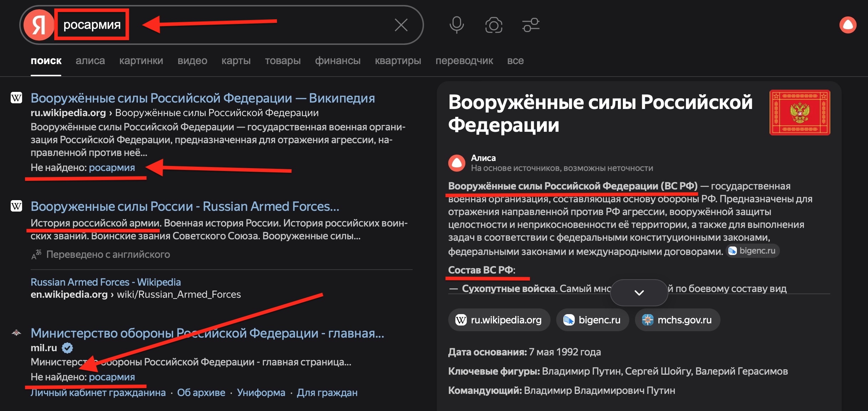The image size is (868, 411).
Task: Click the Russian Armed Forces flag thumbnail
Action: pos(800,112)
